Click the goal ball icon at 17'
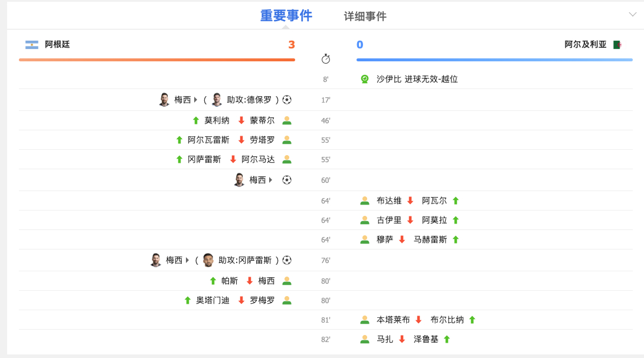The width and height of the screenshot is (644, 358). (287, 100)
